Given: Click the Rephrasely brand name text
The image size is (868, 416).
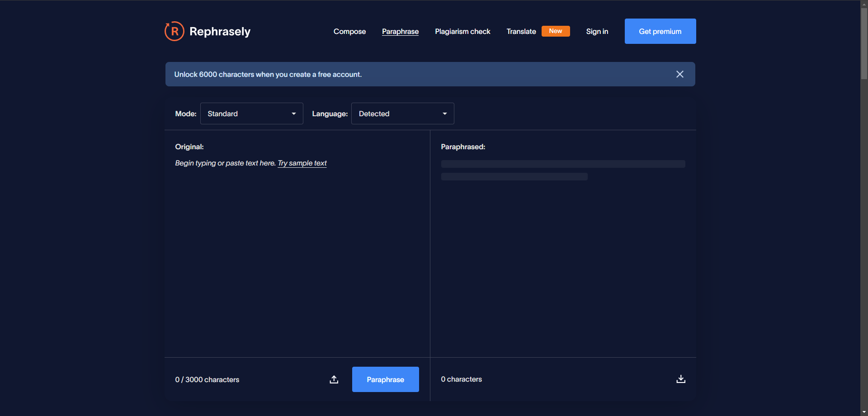Looking at the screenshot, I should (220, 32).
